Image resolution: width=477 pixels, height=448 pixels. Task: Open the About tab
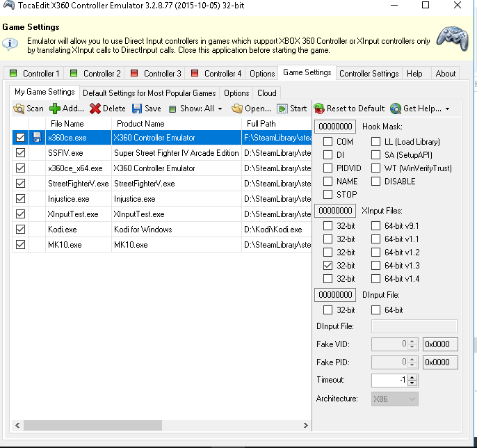445,73
